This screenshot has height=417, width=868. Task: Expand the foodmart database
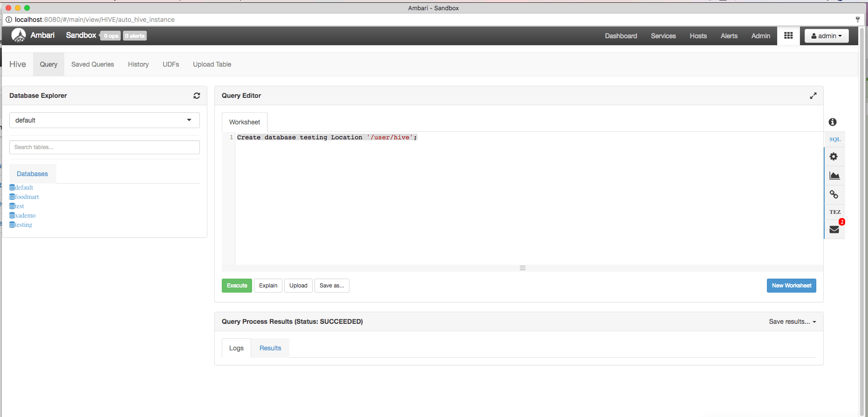(x=24, y=197)
